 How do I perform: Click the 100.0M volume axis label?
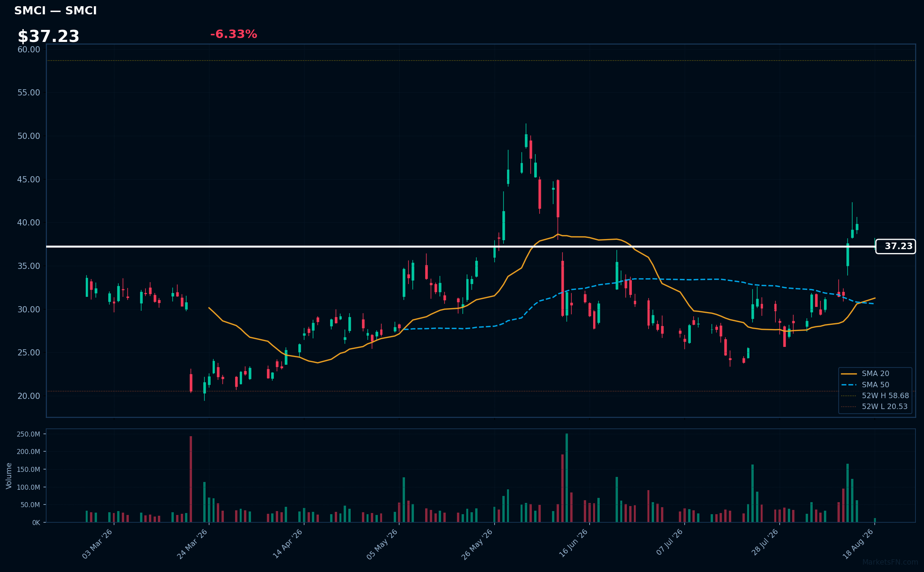(x=28, y=487)
